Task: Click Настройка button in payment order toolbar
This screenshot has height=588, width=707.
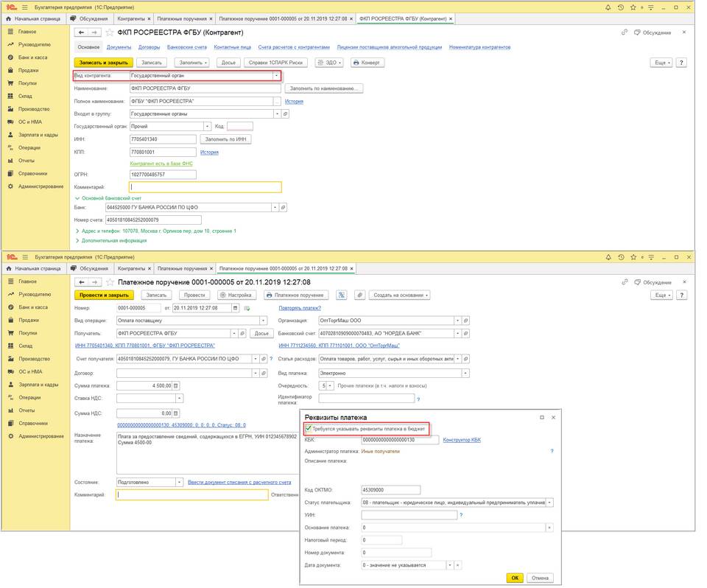Action: 235,295
